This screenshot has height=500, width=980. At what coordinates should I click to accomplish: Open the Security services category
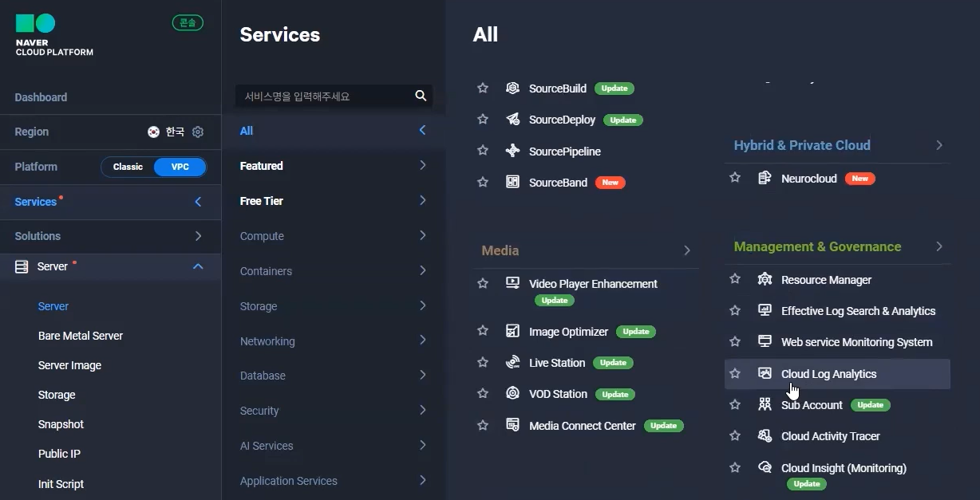click(x=334, y=411)
